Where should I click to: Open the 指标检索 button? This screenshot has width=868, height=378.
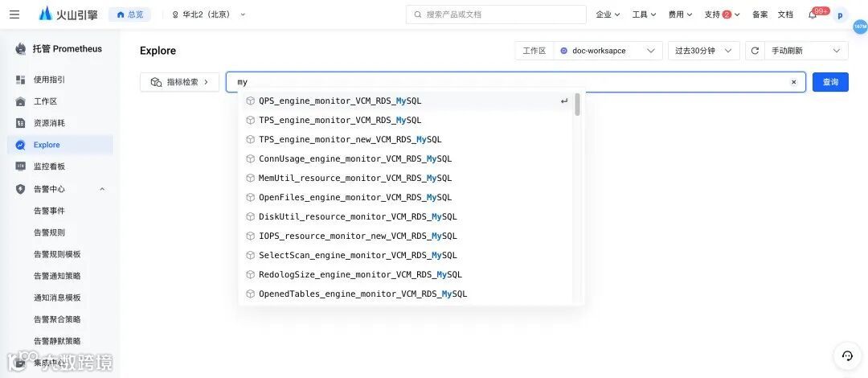pos(180,82)
